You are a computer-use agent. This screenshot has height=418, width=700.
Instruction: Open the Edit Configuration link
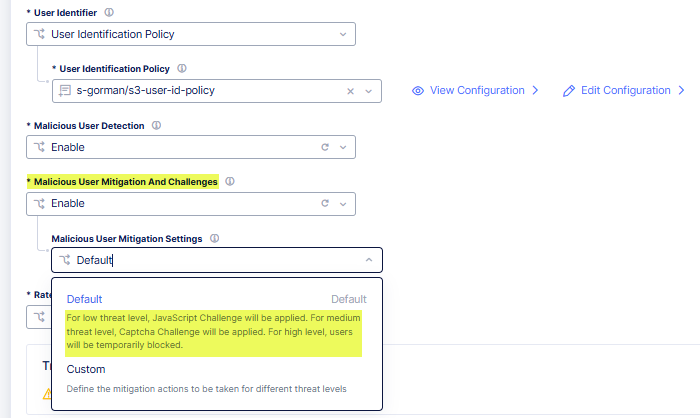point(625,90)
